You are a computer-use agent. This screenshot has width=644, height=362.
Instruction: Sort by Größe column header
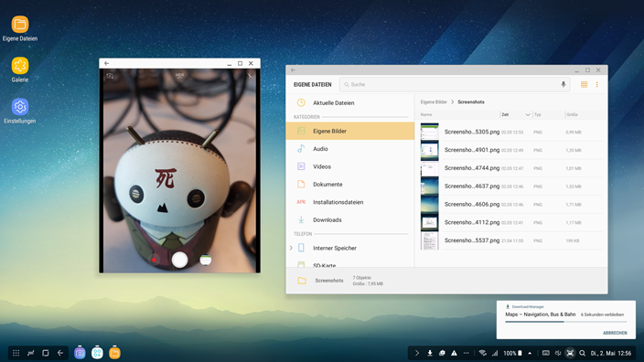(572, 114)
